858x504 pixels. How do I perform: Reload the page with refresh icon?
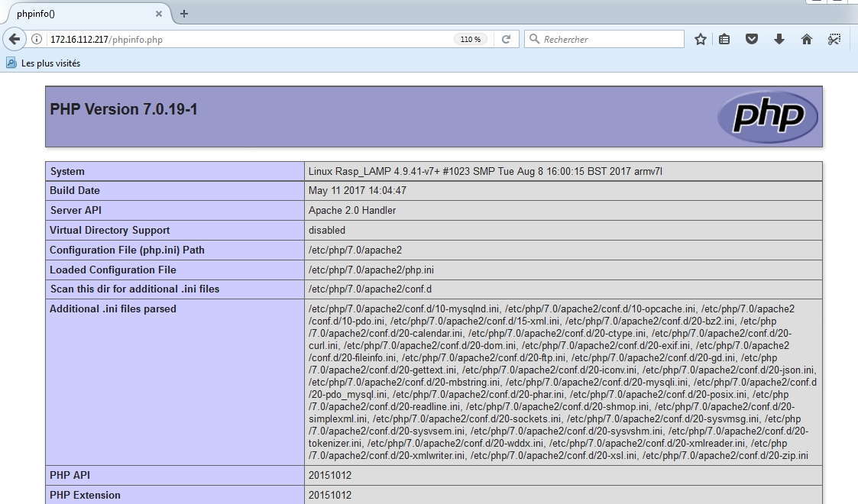click(506, 40)
